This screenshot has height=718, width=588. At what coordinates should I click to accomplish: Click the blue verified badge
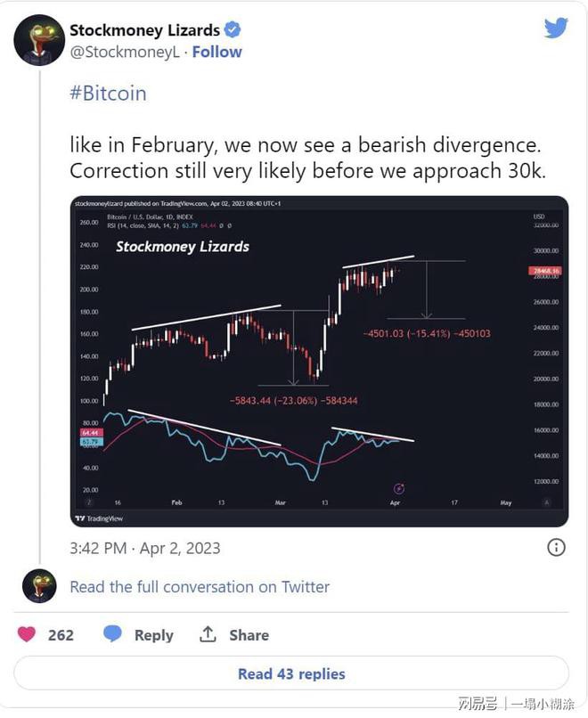point(233,30)
